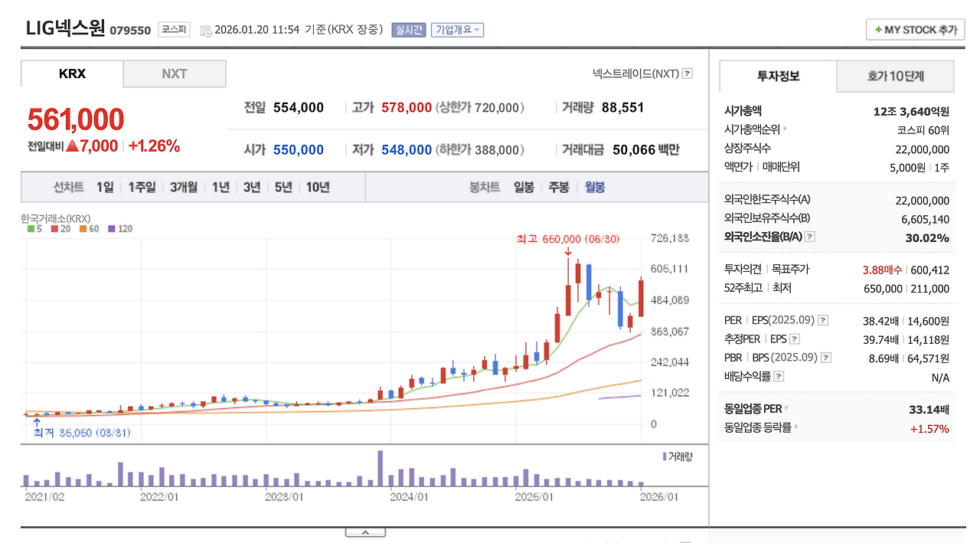Screen dimensions: 980x543
Task: Click the 실시간 button
Action: pyautogui.click(x=410, y=29)
